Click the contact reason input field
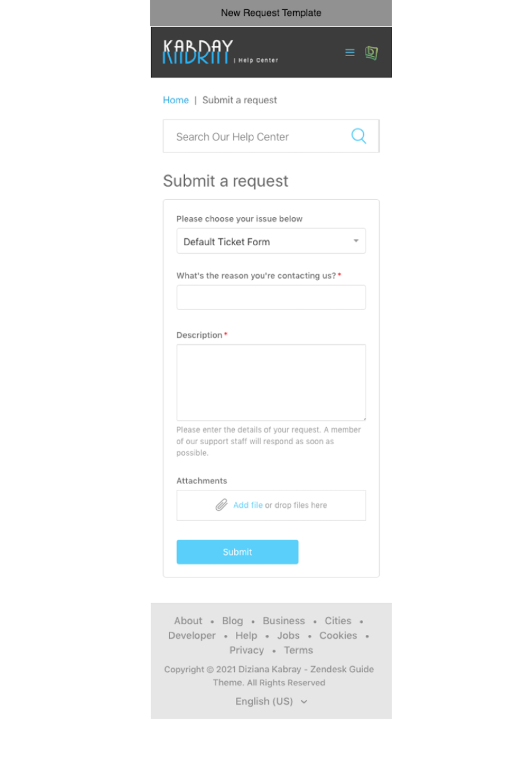Viewport: 532px width, 773px height. coord(271,298)
